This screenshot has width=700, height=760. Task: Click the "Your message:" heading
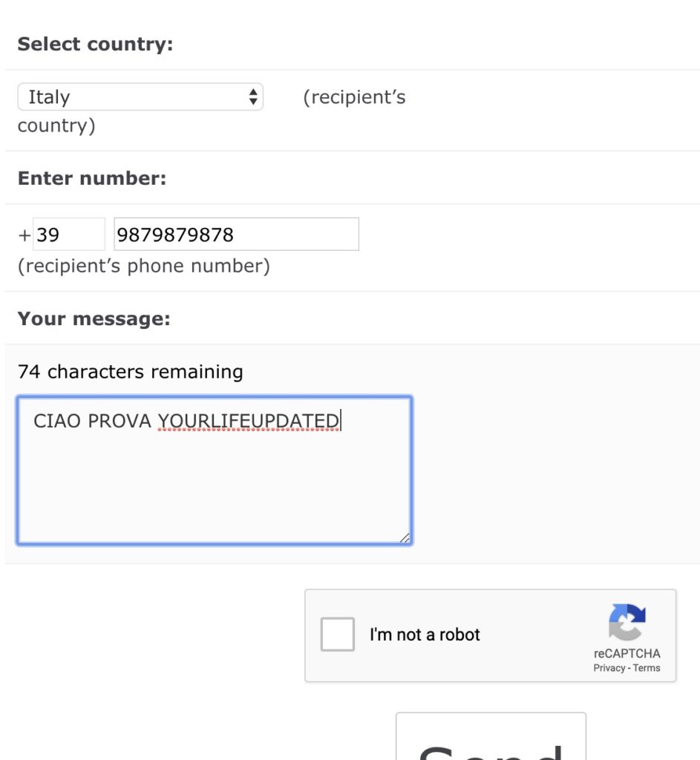click(94, 318)
